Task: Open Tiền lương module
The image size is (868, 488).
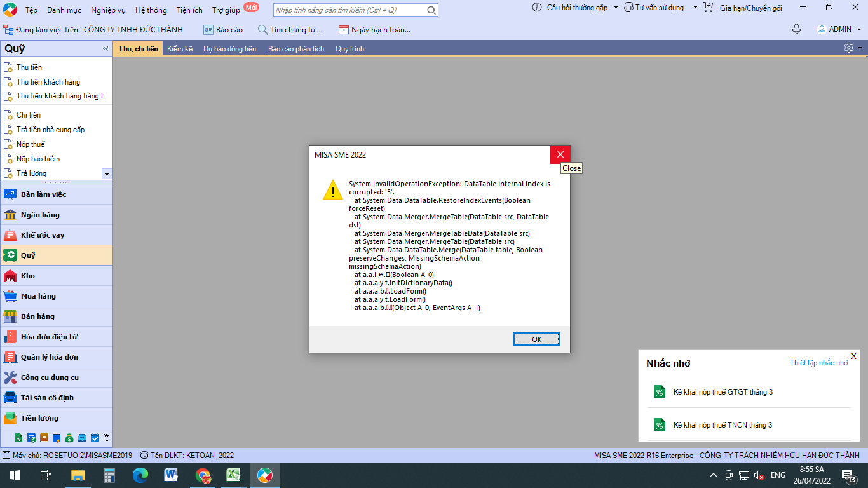Action: 57,418
